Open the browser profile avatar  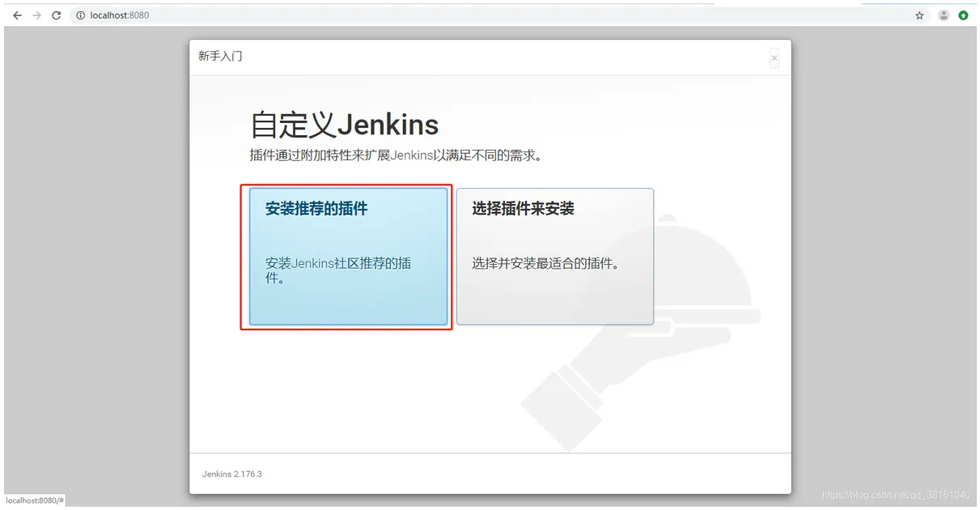click(944, 15)
